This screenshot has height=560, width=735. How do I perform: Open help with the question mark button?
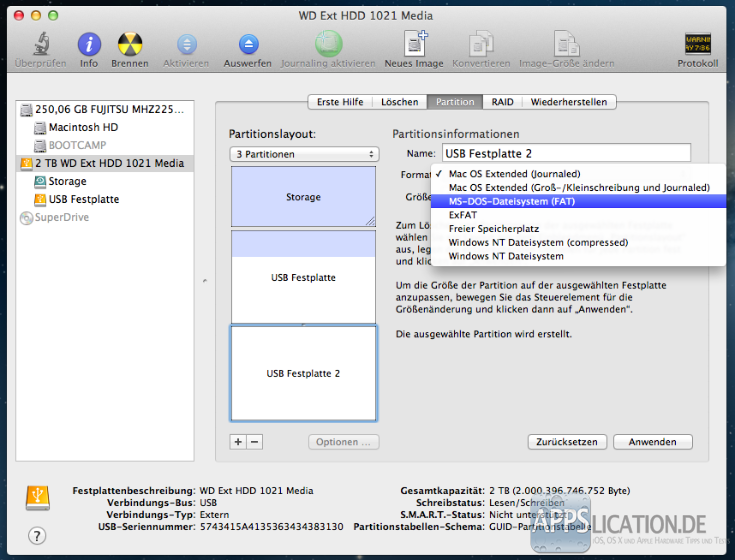tap(37, 535)
